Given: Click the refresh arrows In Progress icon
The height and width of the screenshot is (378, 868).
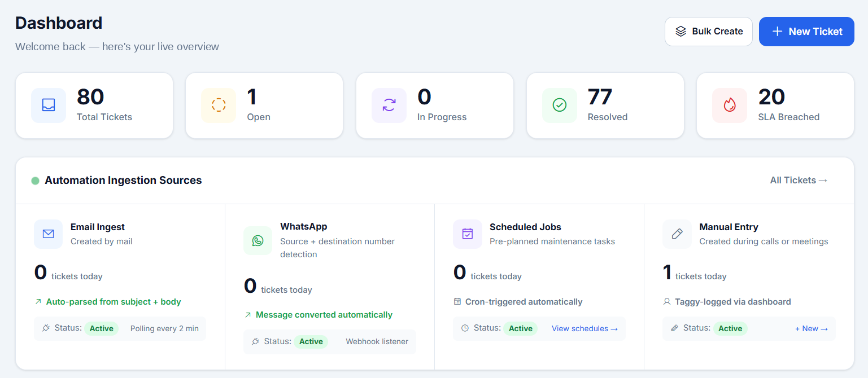Looking at the screenshot, I should 389,105.
